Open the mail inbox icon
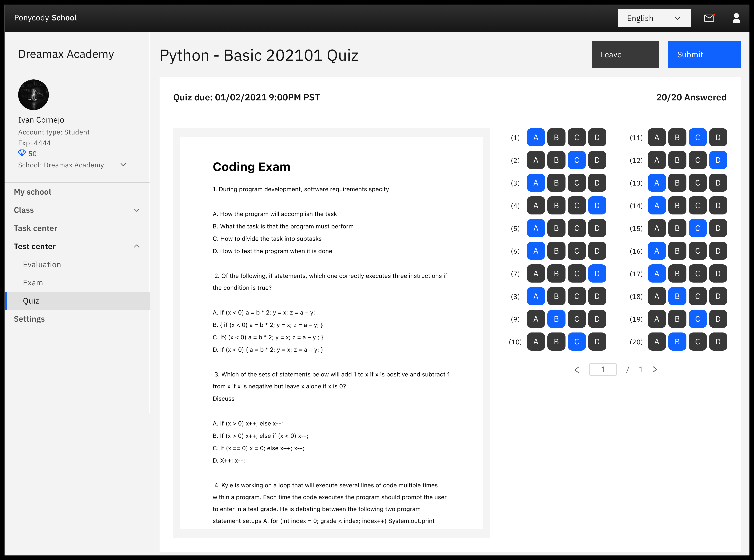Screen dimensions: 754x560 click(709, 18)
